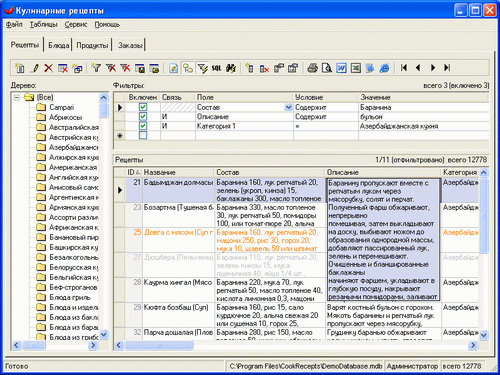Switch to the Блюда tab

(59, 45)
